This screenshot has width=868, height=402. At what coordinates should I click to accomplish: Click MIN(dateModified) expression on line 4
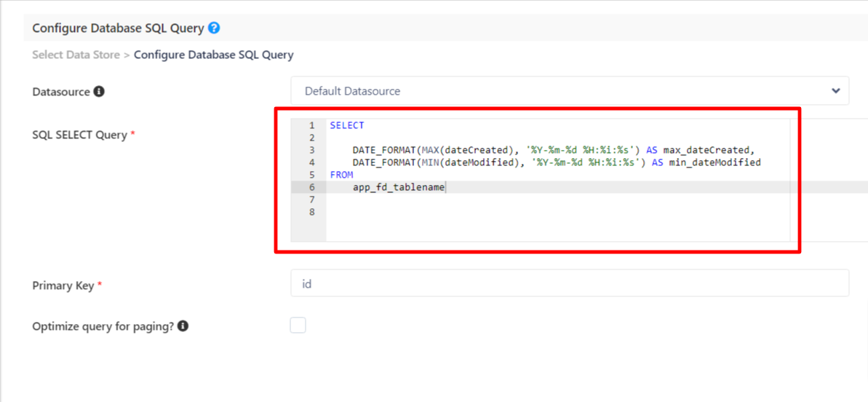[x=471, y=163]
